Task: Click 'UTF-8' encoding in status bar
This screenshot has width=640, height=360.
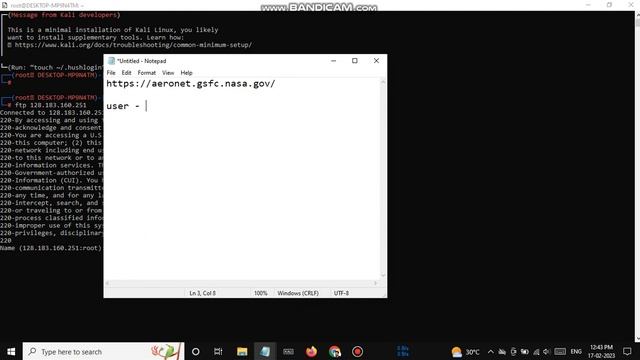Action: pyautogui.click(x=341, y=293)
